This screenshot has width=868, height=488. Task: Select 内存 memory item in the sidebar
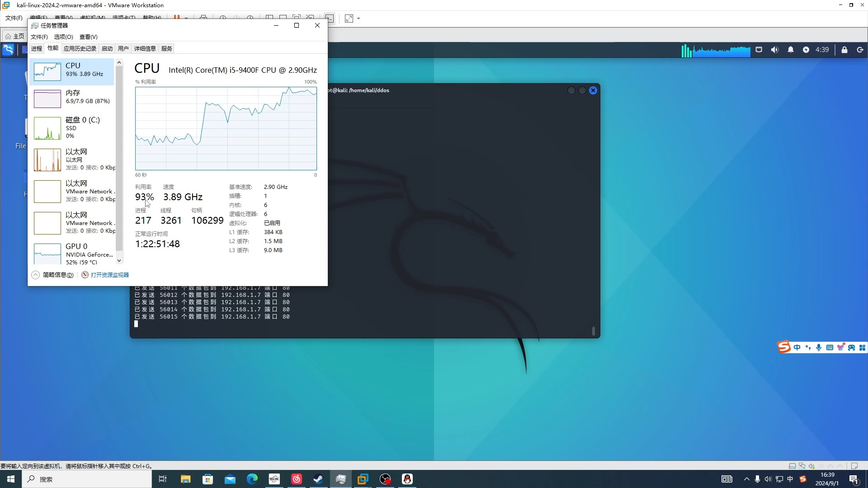tap(72, 99)
